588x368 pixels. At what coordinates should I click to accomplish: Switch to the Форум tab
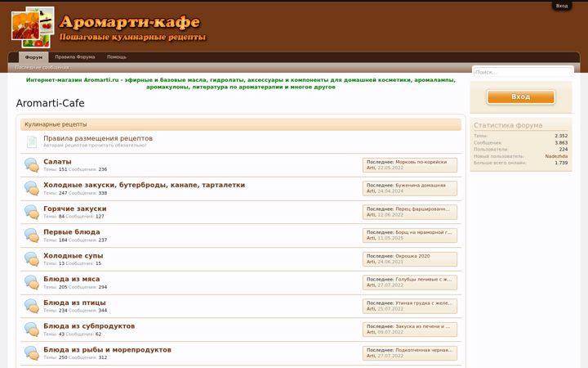coord(33,57)
